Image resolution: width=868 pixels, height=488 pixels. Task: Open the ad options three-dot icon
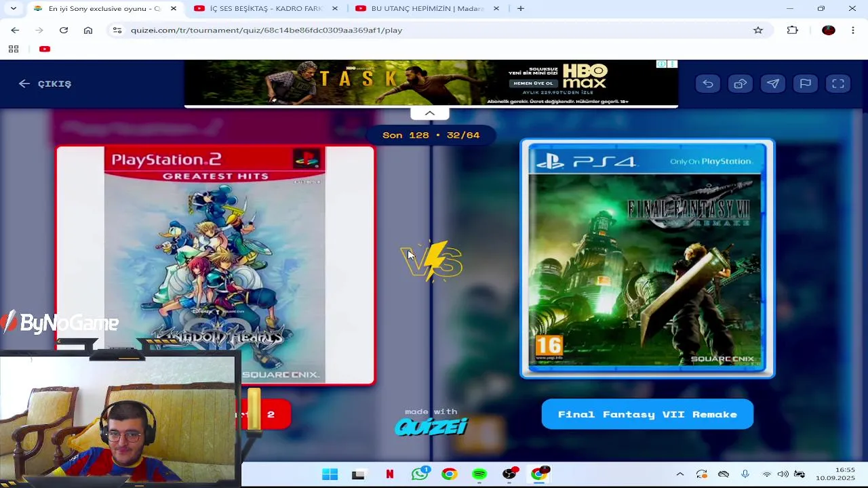[x=672, y=64]
